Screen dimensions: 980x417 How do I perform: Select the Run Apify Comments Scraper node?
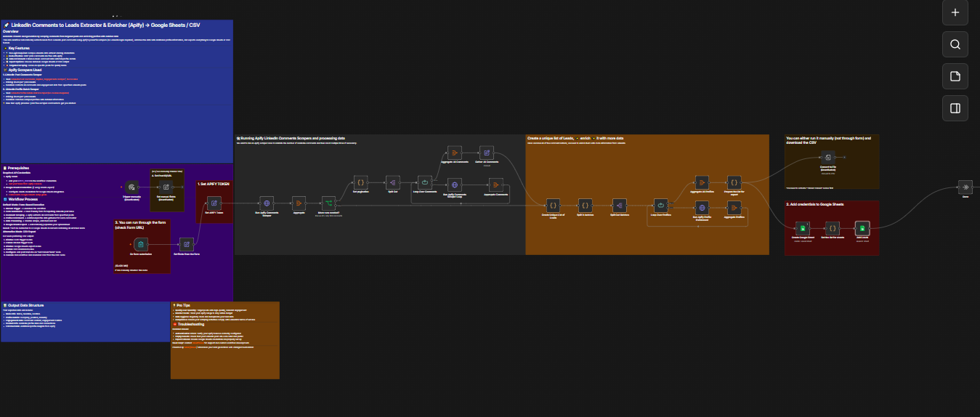tap(266, 203)
